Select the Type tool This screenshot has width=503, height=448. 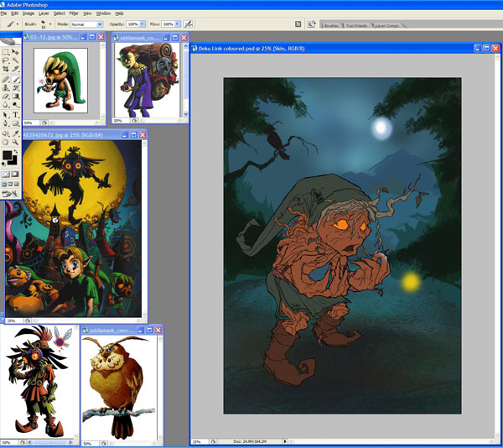click(x=15, y=115)
